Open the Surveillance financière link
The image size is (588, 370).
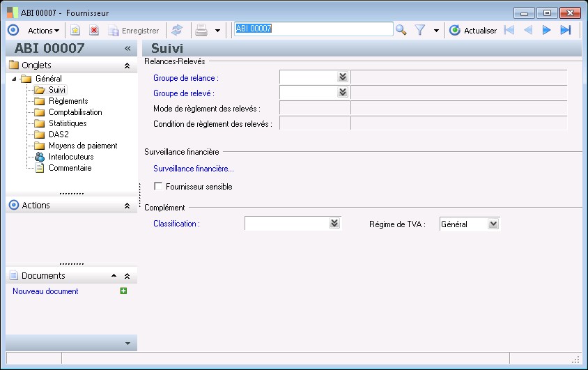193,168
